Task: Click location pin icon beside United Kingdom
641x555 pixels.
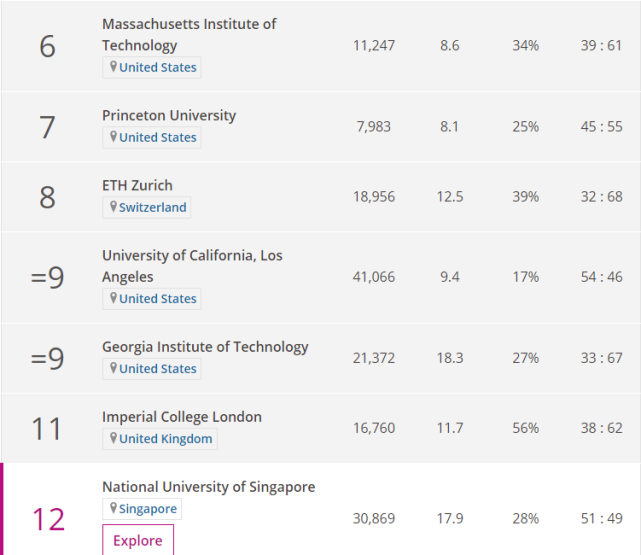Action: click(113, 438)
